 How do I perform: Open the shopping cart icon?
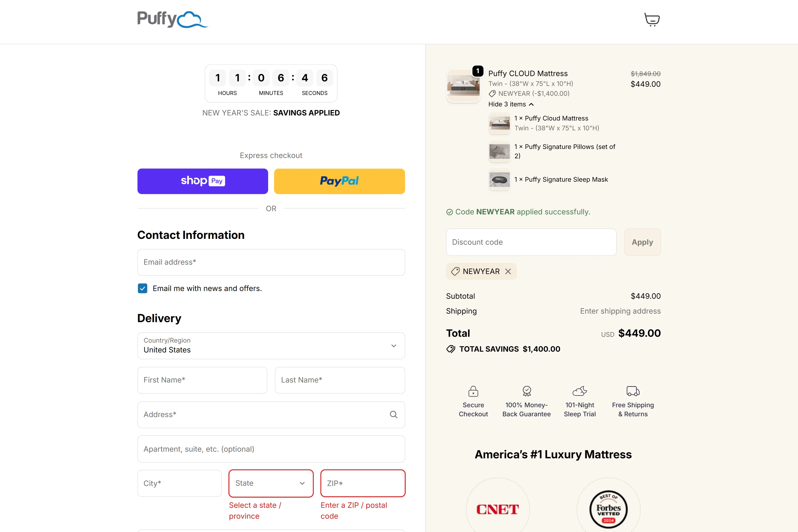(x=652, y=20)
